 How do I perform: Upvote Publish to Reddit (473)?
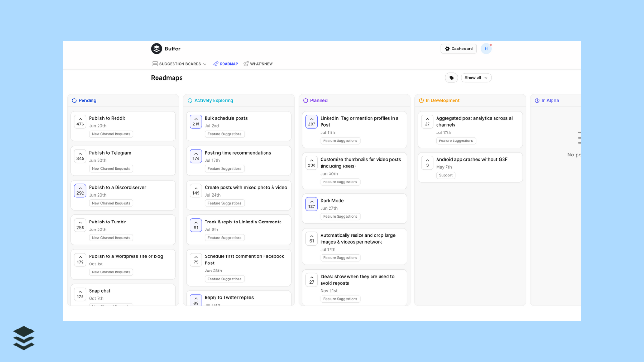pos(80,122)
